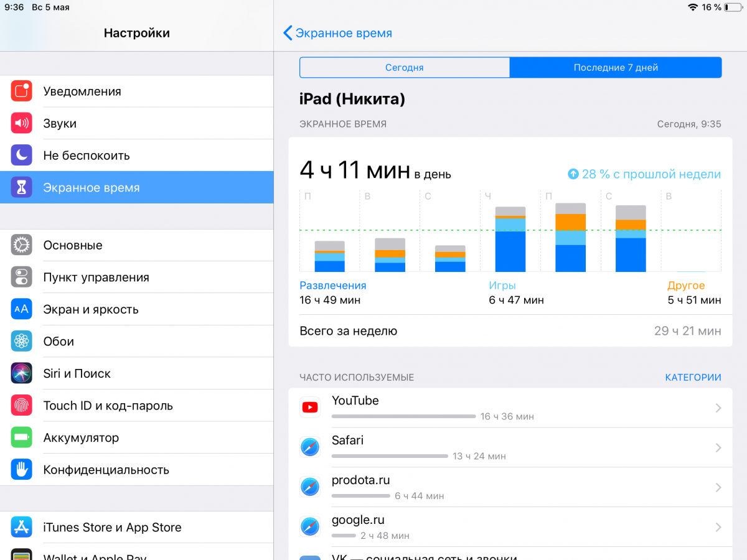Switch to the Сегодня tab

[x=405, y=68]
